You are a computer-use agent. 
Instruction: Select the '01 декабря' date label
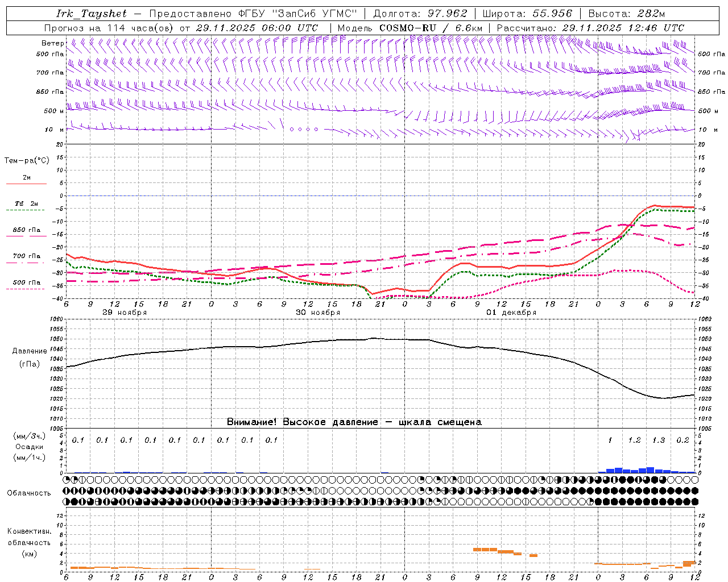pyautogui.click(x=511, y=313)
